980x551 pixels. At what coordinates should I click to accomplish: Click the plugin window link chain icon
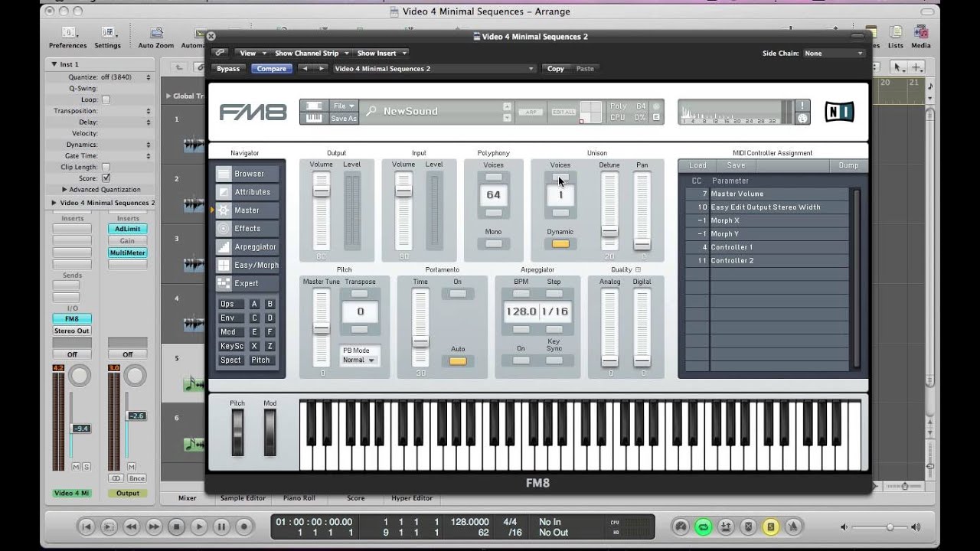pos(220,53)
